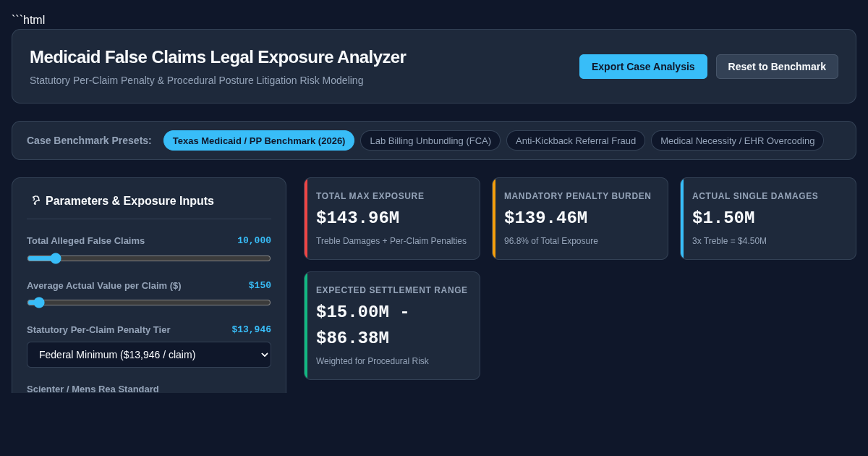The image size is (868, 456).
Task: Click the Parameters & Exposure Inputs icon
Action: pyautogui.click(x=35, y=200)
